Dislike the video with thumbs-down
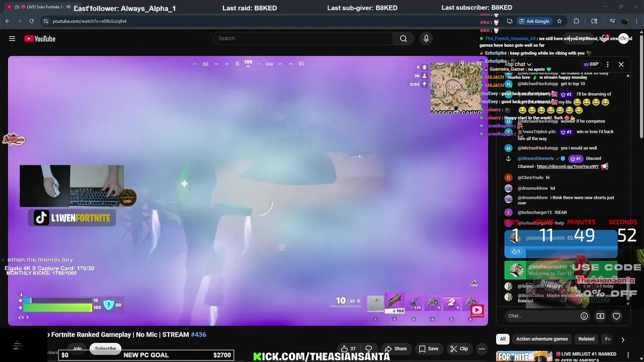 369,348
